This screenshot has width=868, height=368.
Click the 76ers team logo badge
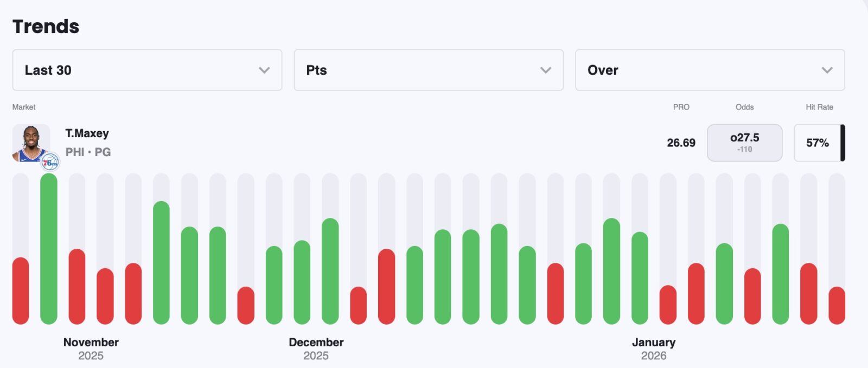(50, 162)
